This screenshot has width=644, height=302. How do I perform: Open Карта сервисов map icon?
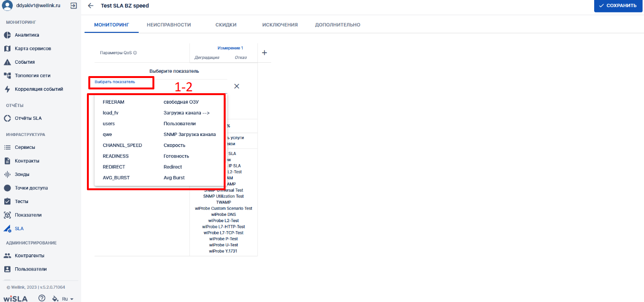pyautogui.click(x=7, y=49)
